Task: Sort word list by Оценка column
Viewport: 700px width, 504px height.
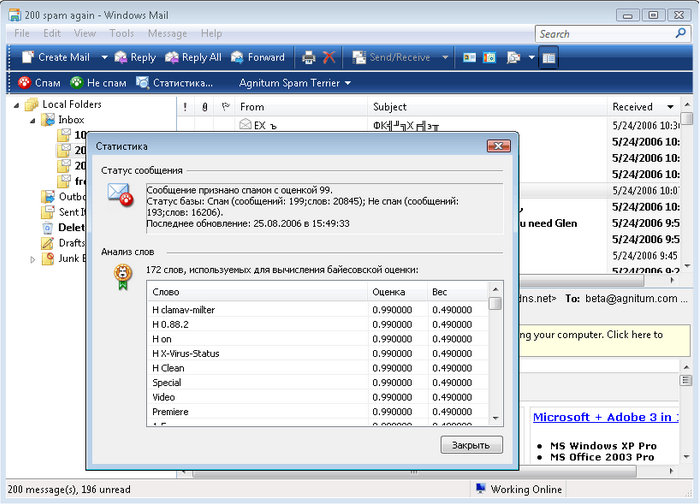Action: click(x=397, y=292)
